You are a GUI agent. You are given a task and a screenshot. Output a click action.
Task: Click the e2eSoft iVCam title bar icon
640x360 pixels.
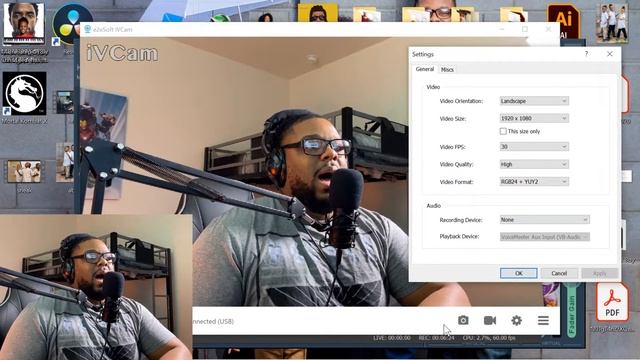87,29
